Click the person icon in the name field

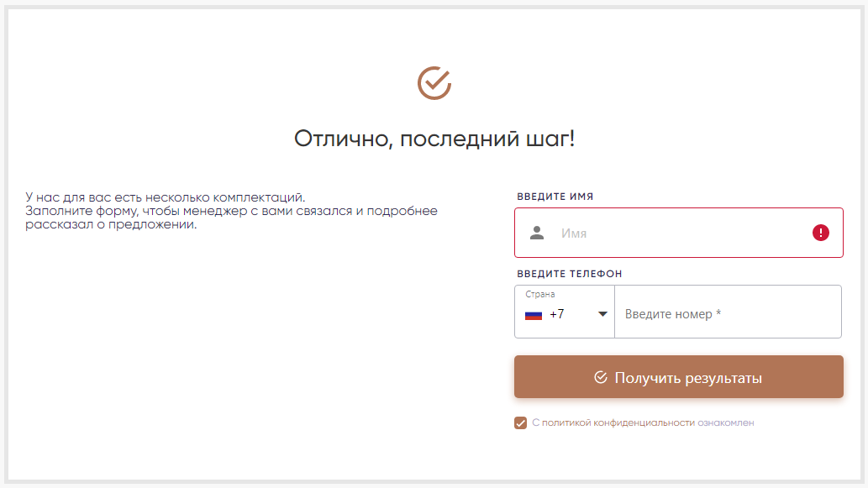[537, 233]
